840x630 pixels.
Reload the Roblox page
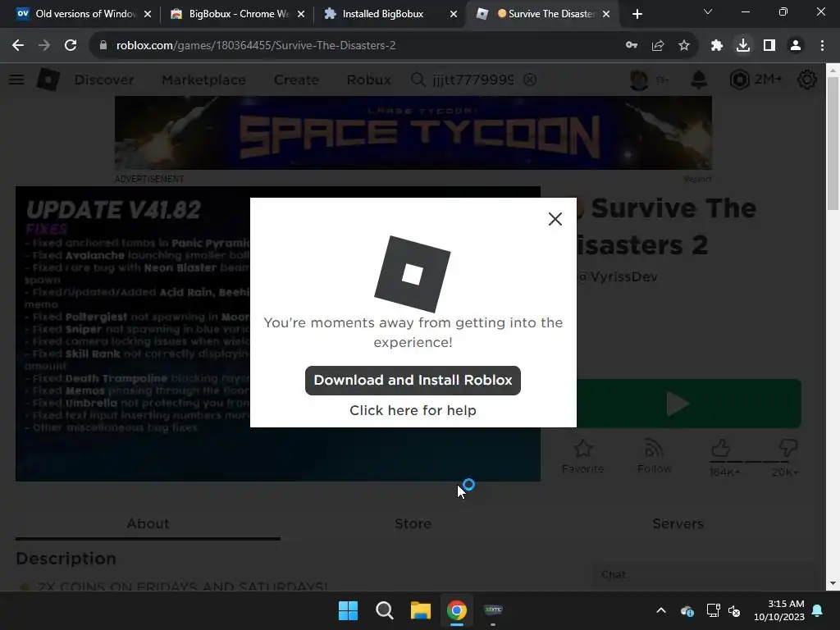click(x=71, y=46)
